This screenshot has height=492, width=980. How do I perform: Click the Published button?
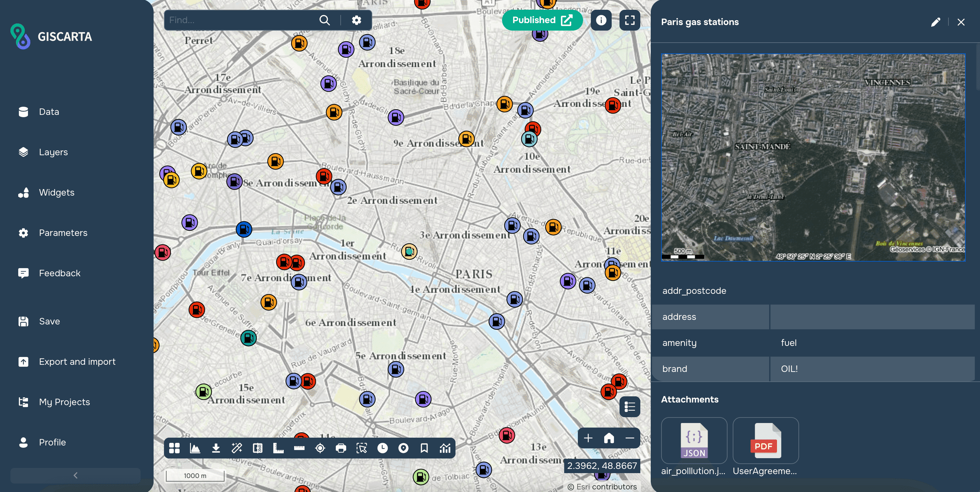click(542, 20)
